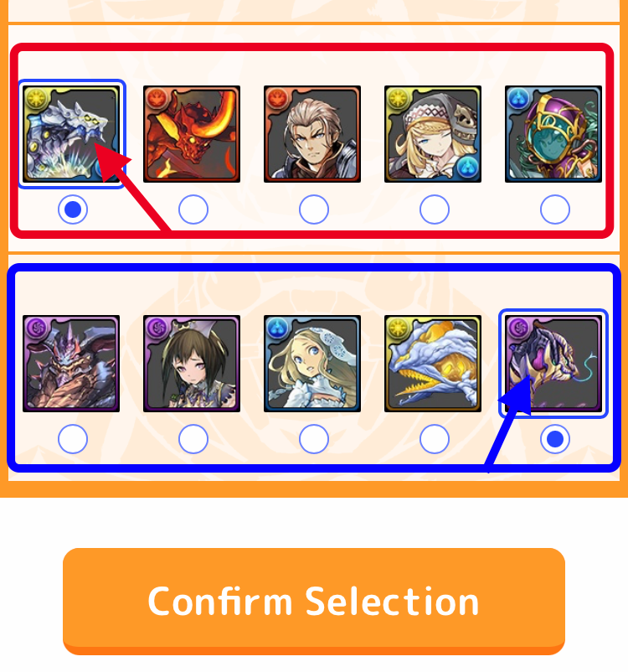Image resolution: width=628 pixels, height=672 pixels.
Task: Enable radio button under blonde hooded girl
Action: (435, 209)
